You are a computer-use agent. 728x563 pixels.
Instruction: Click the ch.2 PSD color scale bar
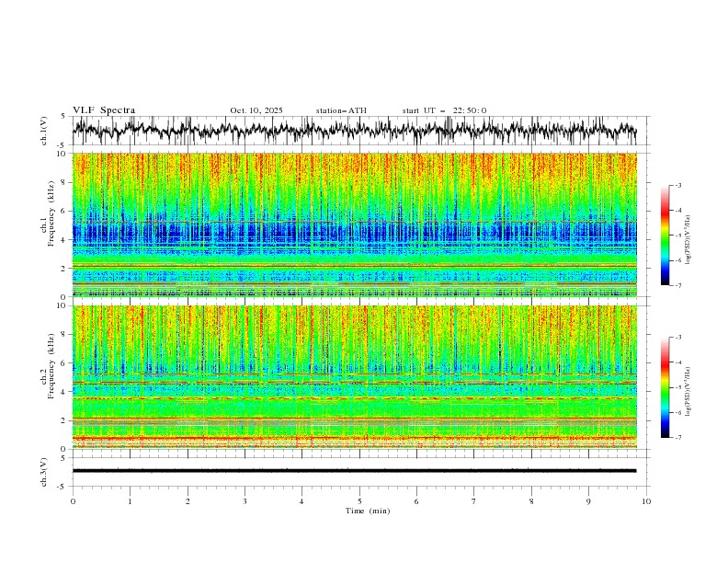coord(665,387)
